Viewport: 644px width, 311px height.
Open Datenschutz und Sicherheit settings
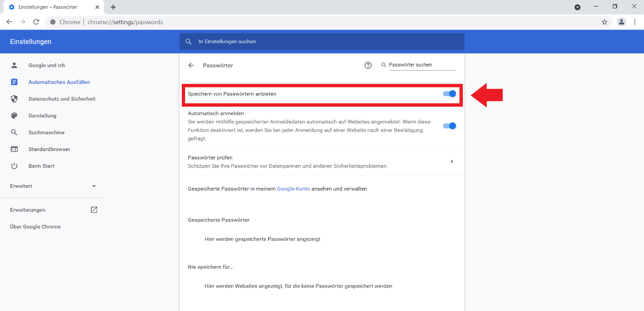62,99
